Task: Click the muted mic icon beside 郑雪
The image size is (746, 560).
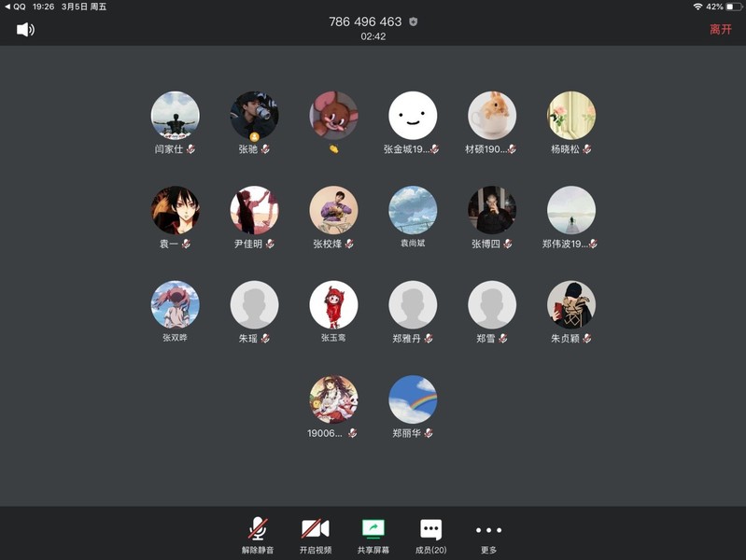Action: 502,339
